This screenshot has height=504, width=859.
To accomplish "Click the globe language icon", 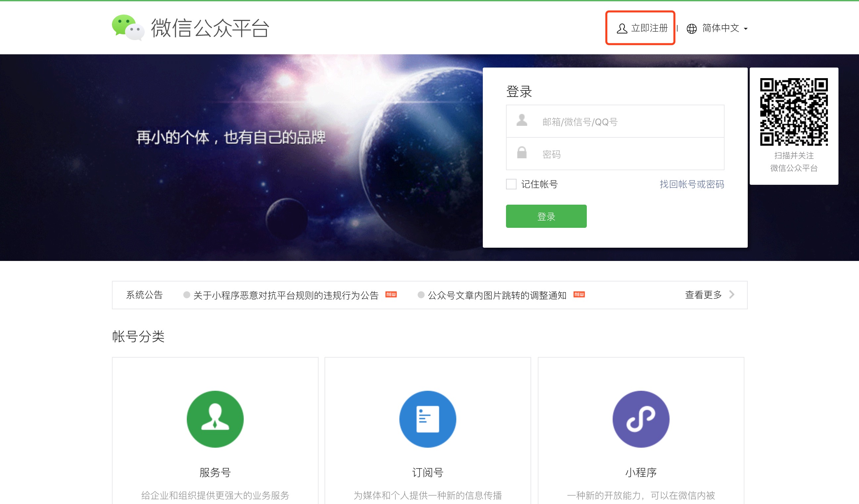I will tap(691, 28).
